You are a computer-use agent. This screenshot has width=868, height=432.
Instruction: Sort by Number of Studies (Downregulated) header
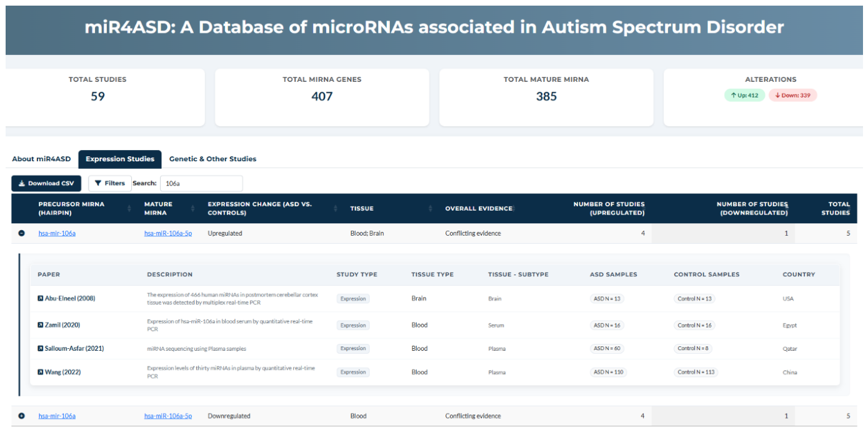(723, 208)
